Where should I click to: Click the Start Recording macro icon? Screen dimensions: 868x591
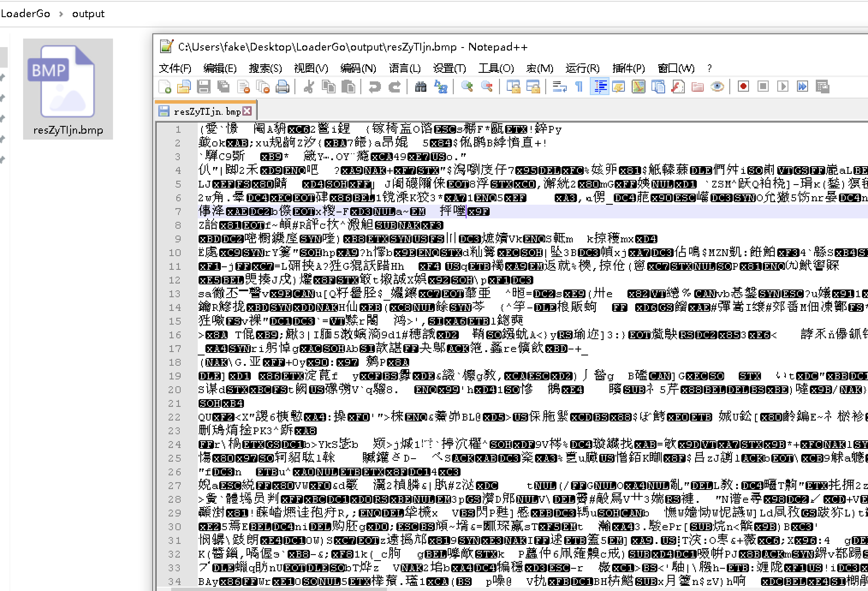click(x=743, y=87)
